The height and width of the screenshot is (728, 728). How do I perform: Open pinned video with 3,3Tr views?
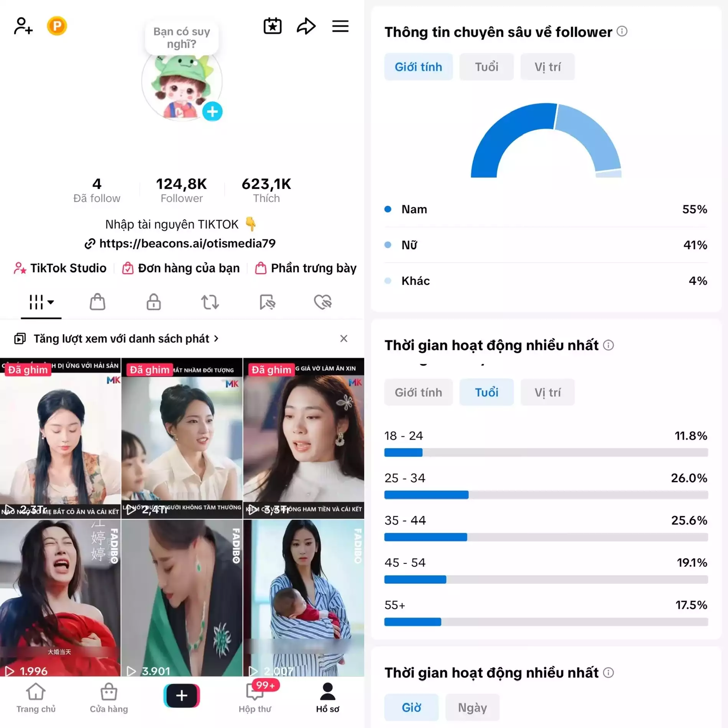click(x=304, y=438)
